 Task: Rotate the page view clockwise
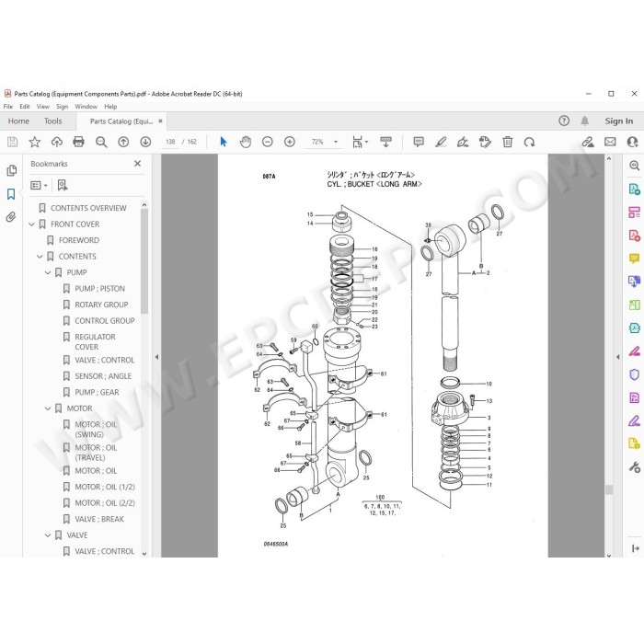tap(529, 142)
